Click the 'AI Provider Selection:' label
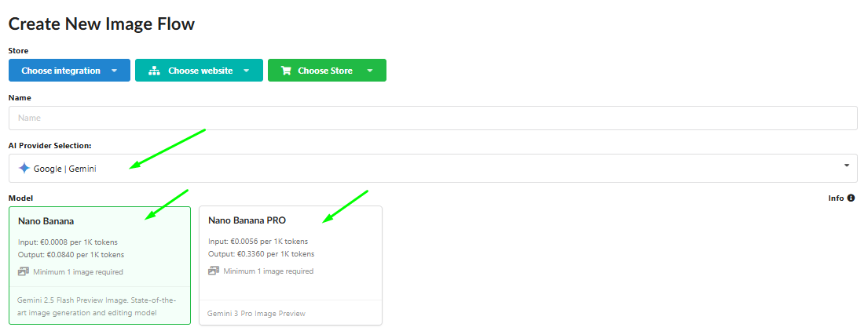868x331 pixels. pos(49,145)
